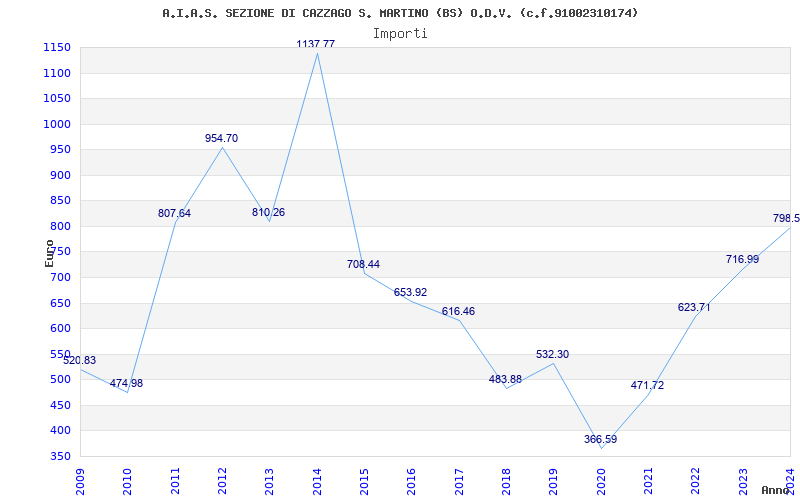
Task: Click the Euro y-axis label
Action: (49, 253)
